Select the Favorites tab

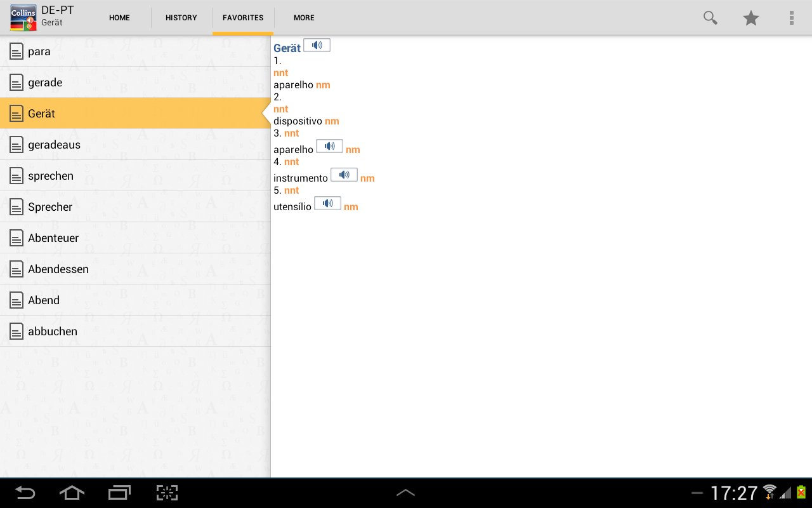(243, 18)
